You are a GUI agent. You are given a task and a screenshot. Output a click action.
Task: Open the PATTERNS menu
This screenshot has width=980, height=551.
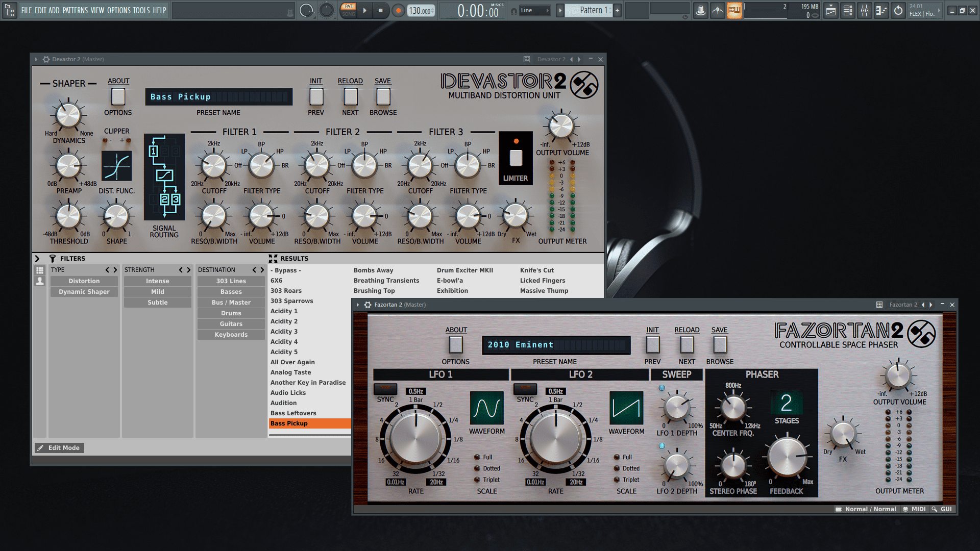click(x=75, y=10)
